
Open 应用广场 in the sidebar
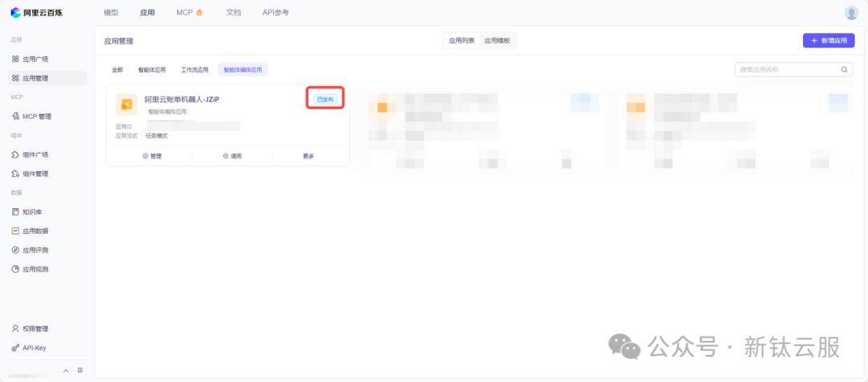click(x=47, y=59)
